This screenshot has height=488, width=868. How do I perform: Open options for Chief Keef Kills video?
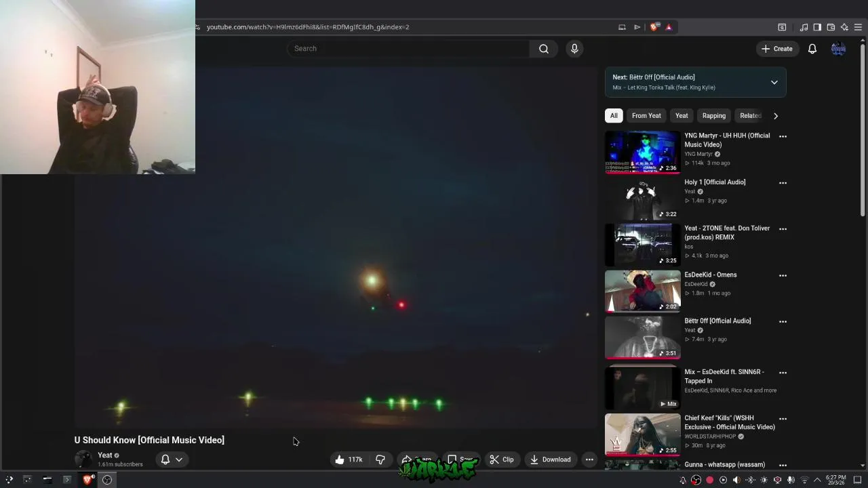click(783, 419)
